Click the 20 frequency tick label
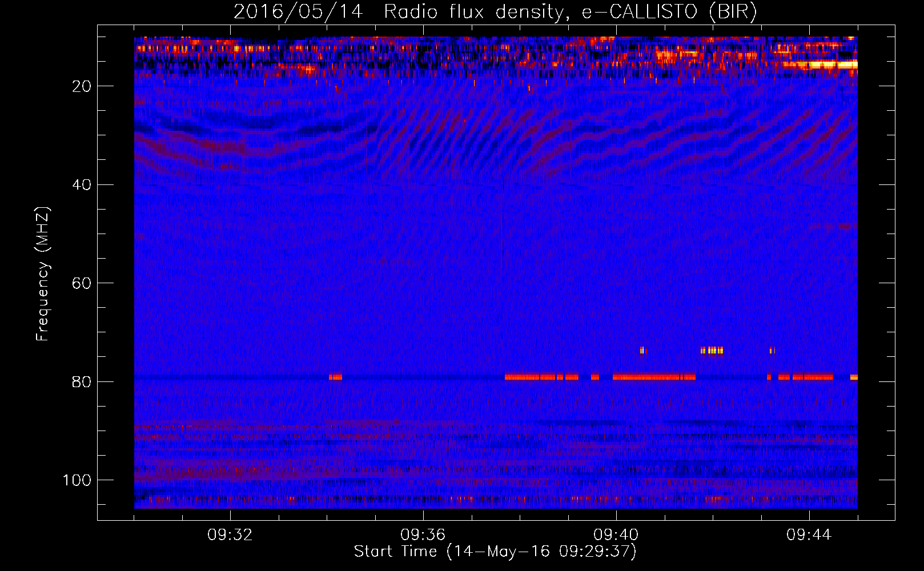 82,86
